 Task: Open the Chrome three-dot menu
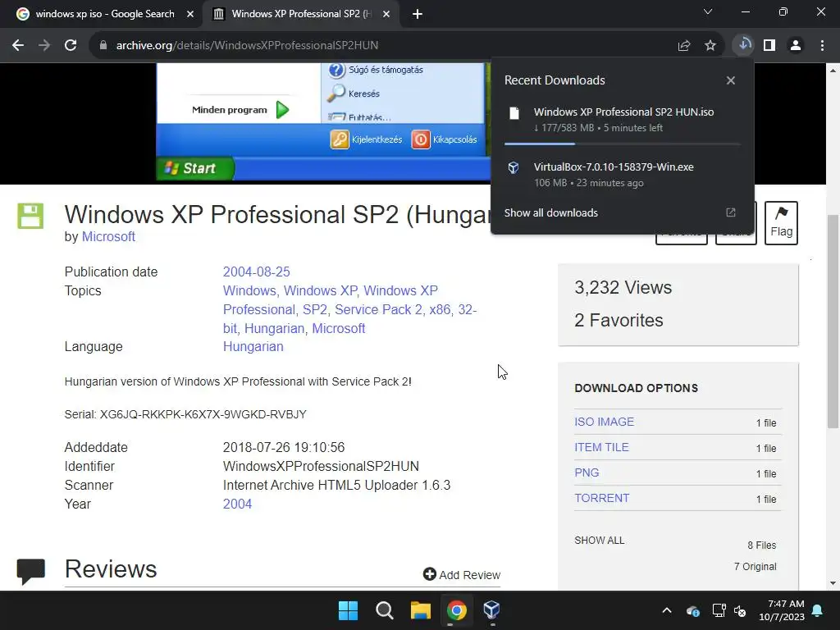(x=822, y=46)
